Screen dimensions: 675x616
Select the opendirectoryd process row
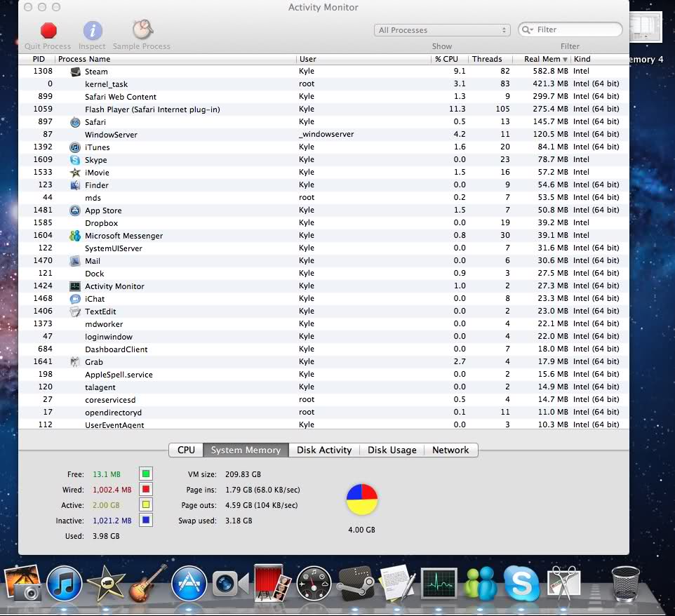click(x=323, y=413)
